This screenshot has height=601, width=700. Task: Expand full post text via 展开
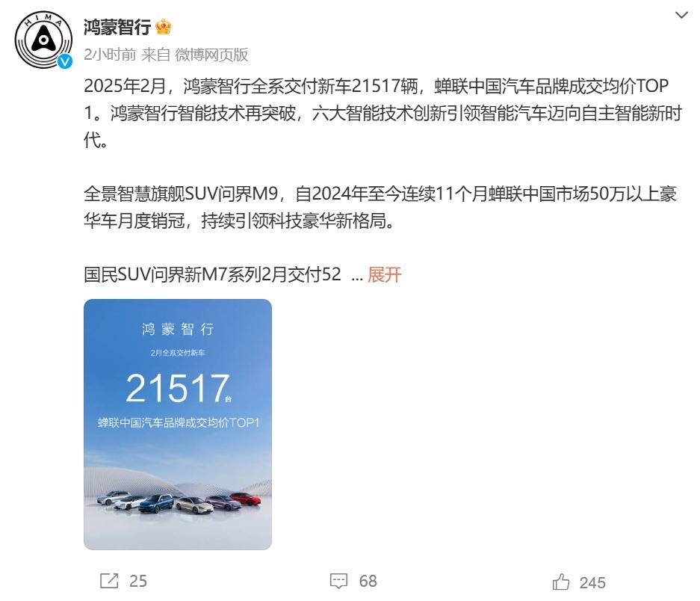pyautogui.click(x=385, y=274)
